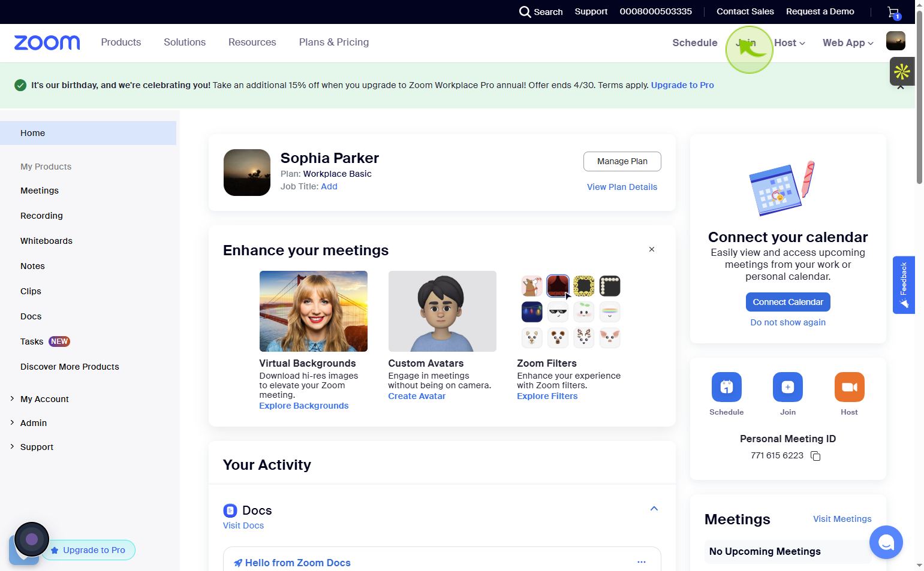Click Schedule in the header
This screenshot has height=571, width=924.
695,43
